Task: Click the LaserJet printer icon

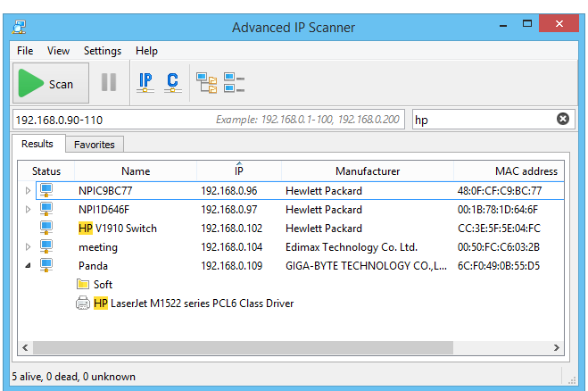Action: pyautogui.click(x=83, y=303)
